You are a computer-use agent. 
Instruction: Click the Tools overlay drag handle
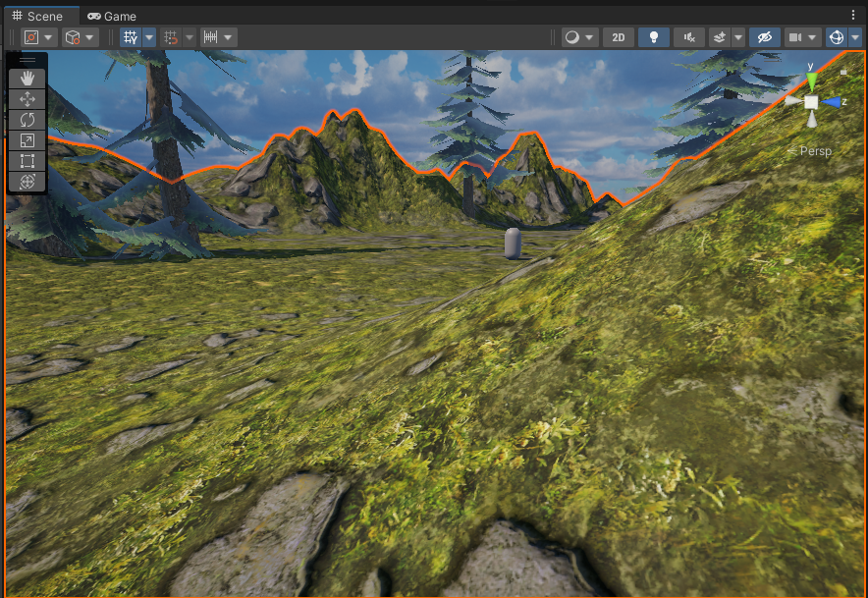27,60
